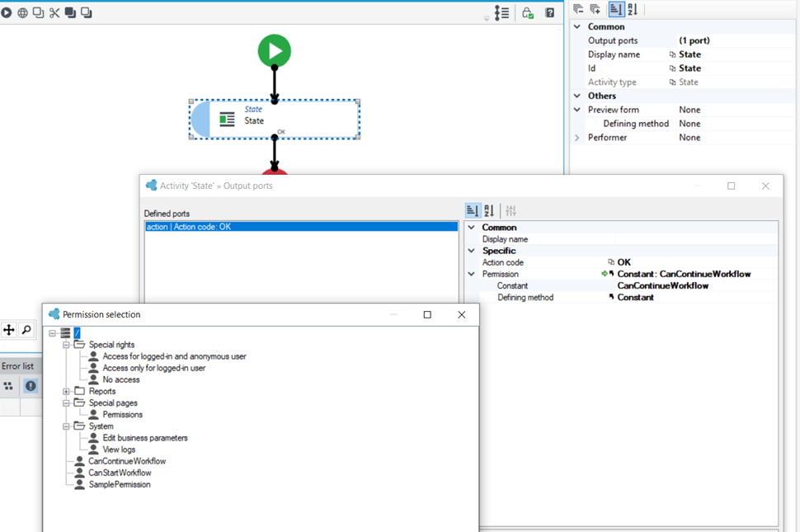800x532 pixels.
Task: Click the magnifier search tool icon
Action: pyautogui.click(x=26, y=330)
